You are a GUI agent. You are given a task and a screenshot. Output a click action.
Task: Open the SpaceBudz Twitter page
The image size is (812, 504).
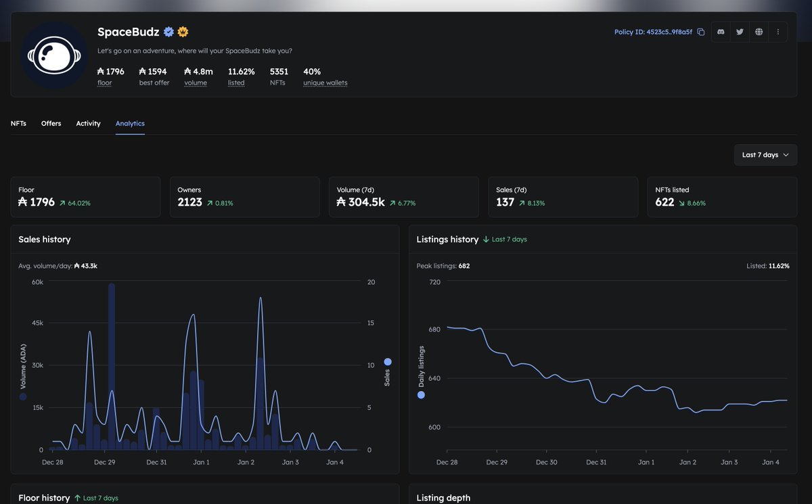point(740,32)
